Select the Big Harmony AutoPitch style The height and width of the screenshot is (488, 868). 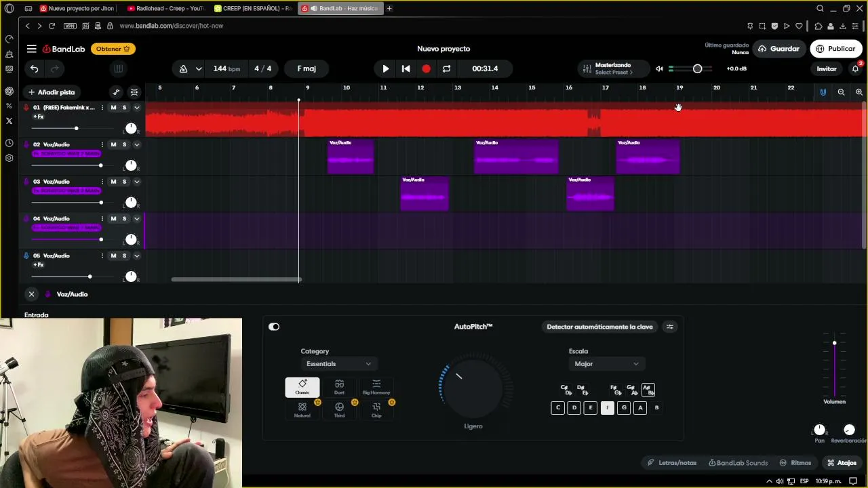(376, 387)
